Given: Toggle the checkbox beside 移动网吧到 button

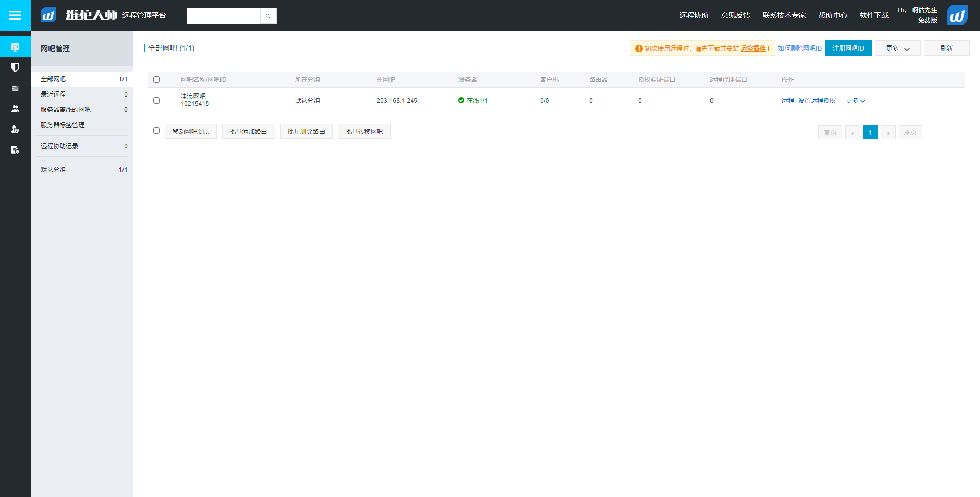Looking at the screenshot, I should 157,131.
